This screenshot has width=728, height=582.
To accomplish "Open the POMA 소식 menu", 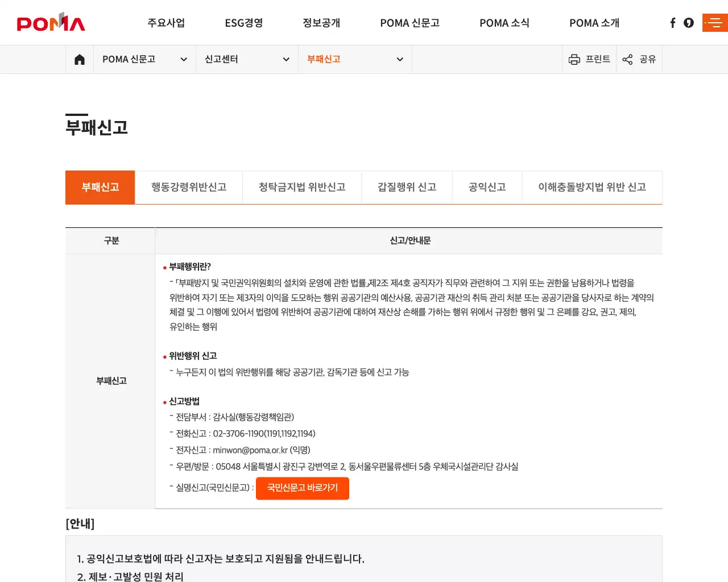I will tap(504, 23).
